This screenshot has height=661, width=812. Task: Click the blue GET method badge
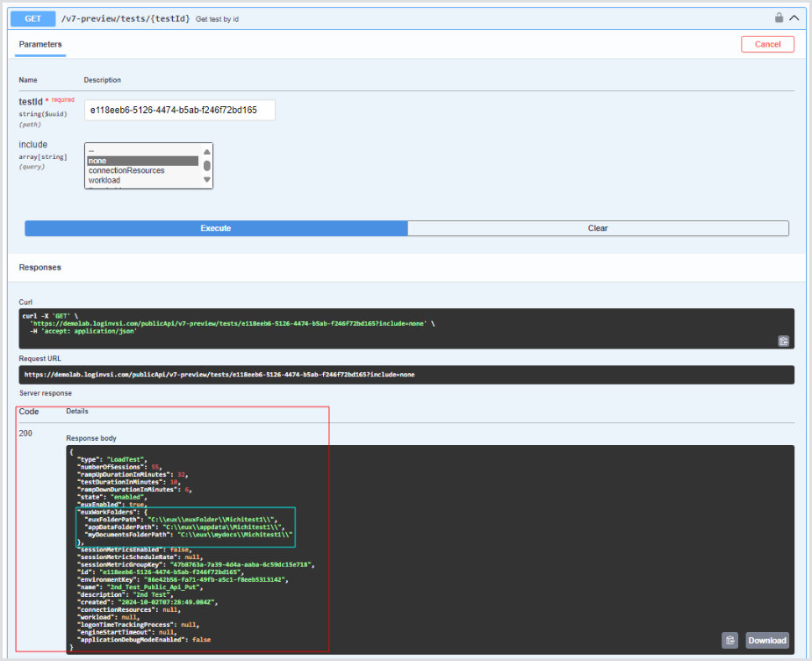tap(34, 18)
